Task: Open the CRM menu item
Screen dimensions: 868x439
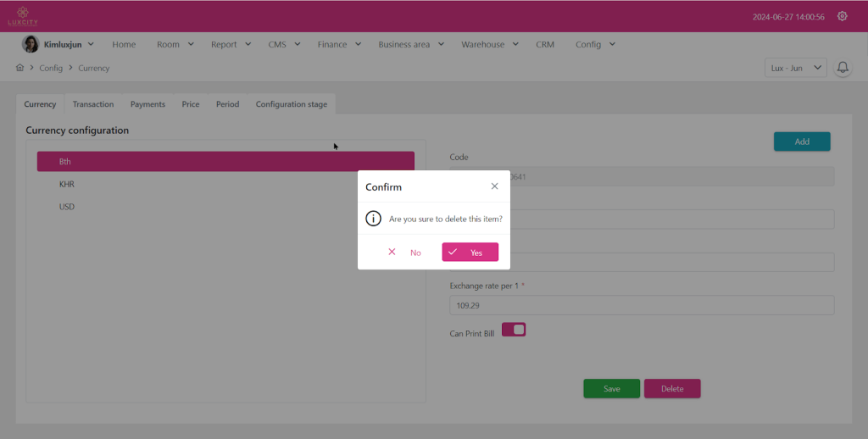Action: point(545,44)
